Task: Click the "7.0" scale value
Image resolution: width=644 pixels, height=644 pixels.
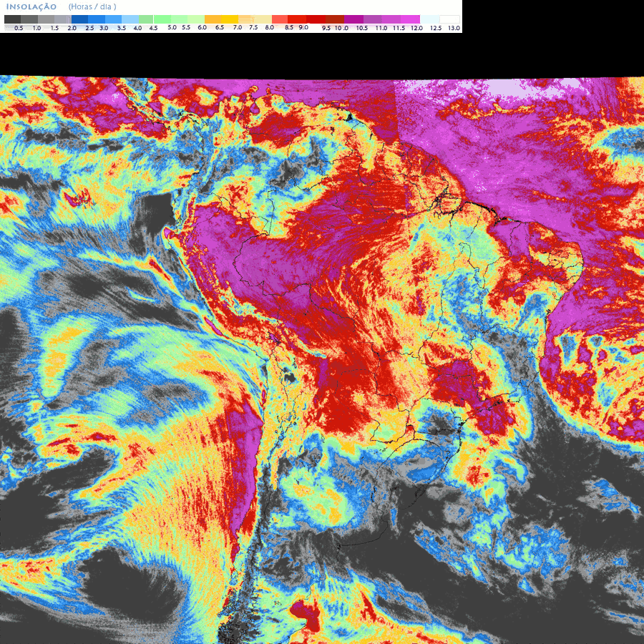Action: click(238, 27)
